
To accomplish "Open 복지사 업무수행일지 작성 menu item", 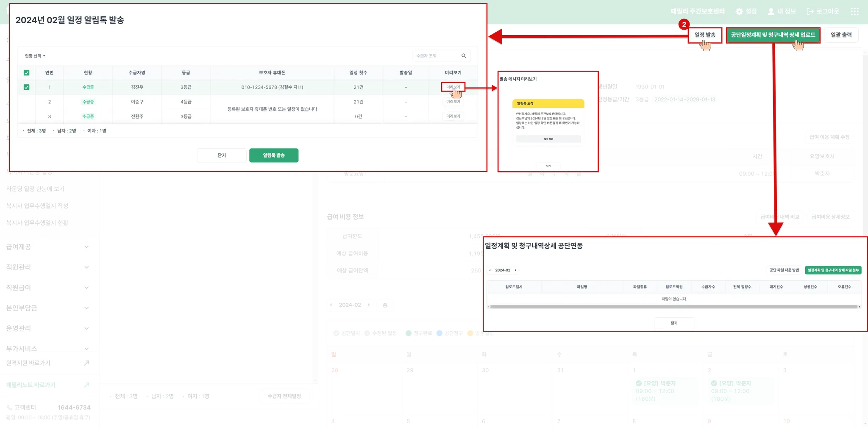I will pyautogui.click(x=37, y=206).
